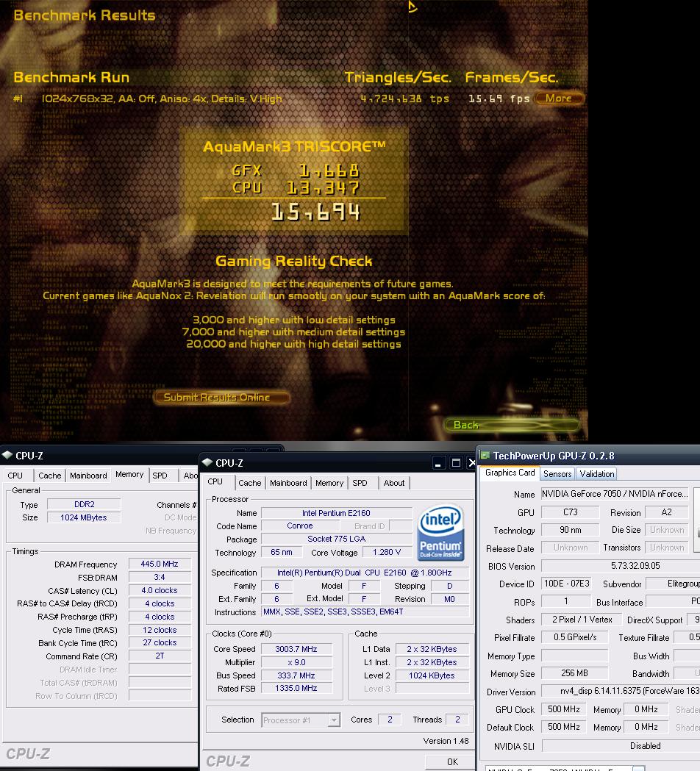Image resolution: width=700 pixels, height=771 pixels.
Task: Open SPD tab in front CPU-Z
Action: pyautogui.click(x=360, y=483)
